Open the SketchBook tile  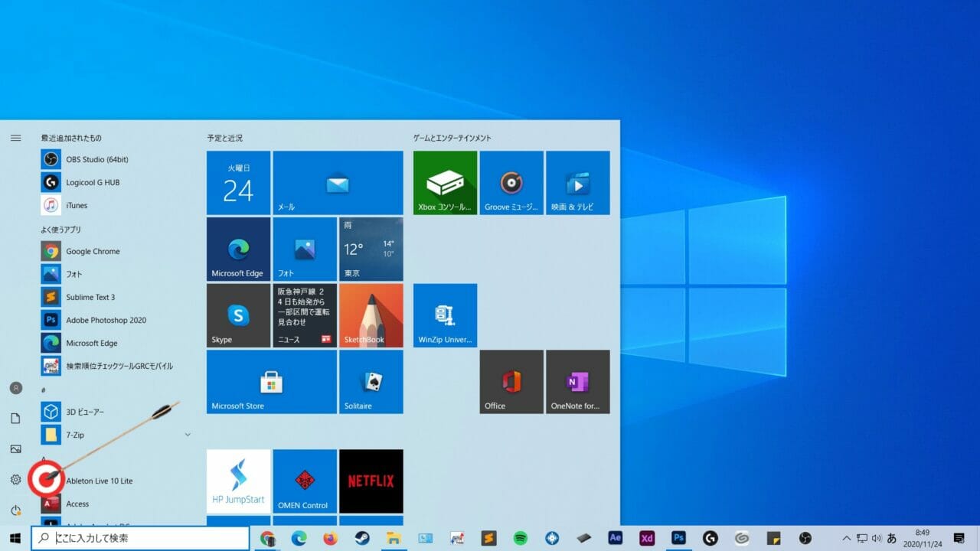[371, 315]
